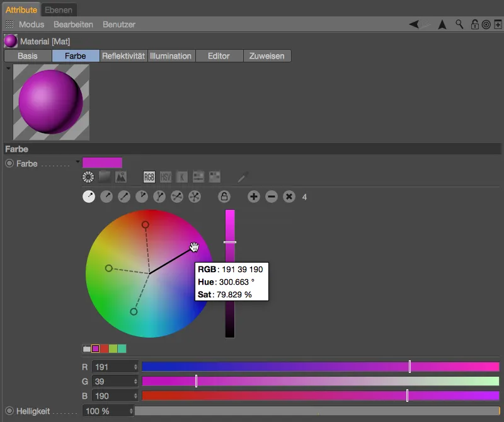Select the green harmony swatch
The width and height of the screenshot is (504, 422).
[113, 349]
